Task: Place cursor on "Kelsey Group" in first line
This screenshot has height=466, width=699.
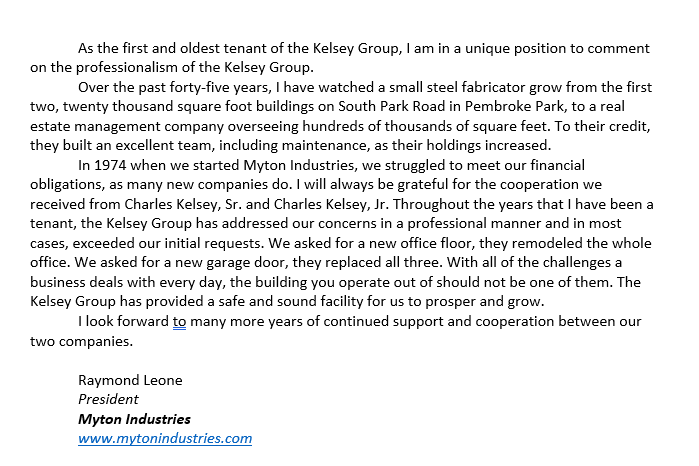Action: [355, 48]
